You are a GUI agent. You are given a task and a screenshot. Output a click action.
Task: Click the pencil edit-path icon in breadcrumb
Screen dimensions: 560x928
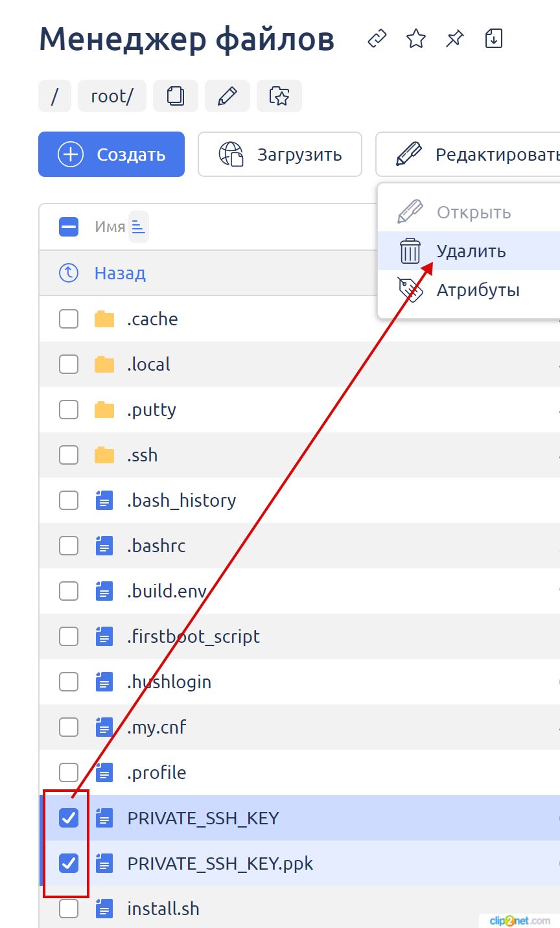click(227, 97)
